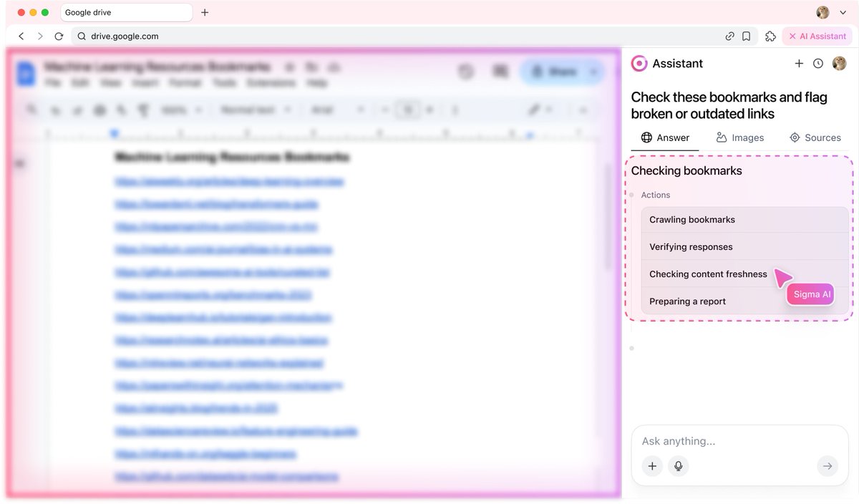Switch to the Answer tab
Image resolution: width=859 pixels, height=504 pixels.
(665, 137)
